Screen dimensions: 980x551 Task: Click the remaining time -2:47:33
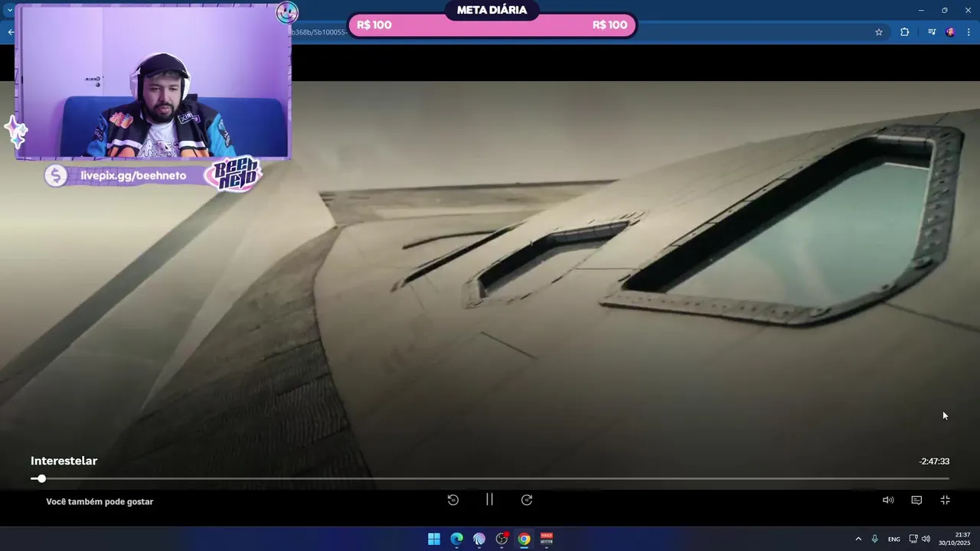click(x=934, y=461)
